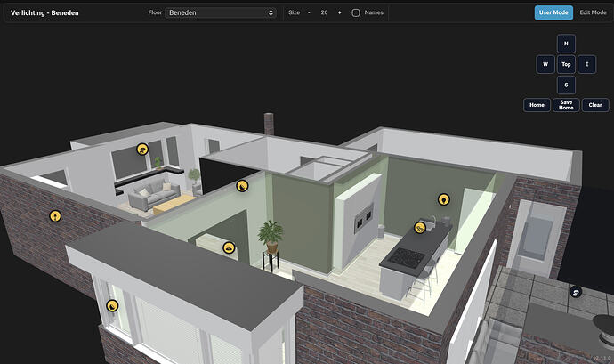The image size is (614, 364).
Task: Toggle the wall light icon beside the black wall
Action: coord(242,186)
